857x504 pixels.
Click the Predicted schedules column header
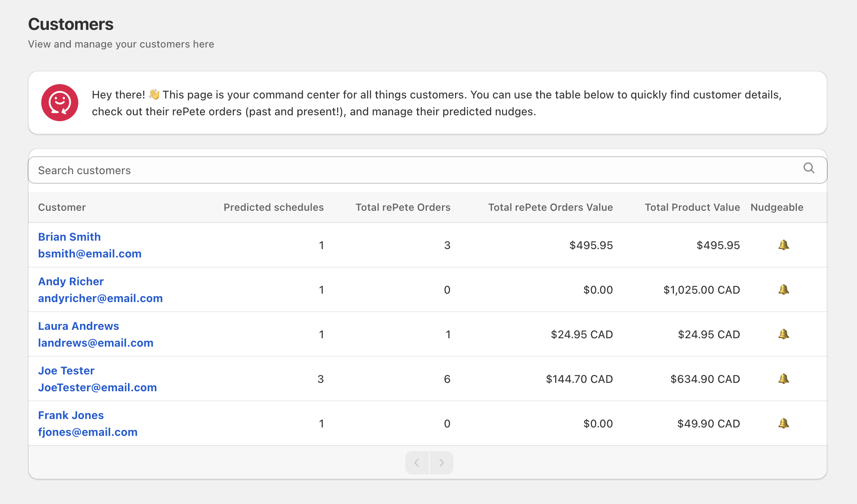274,207
